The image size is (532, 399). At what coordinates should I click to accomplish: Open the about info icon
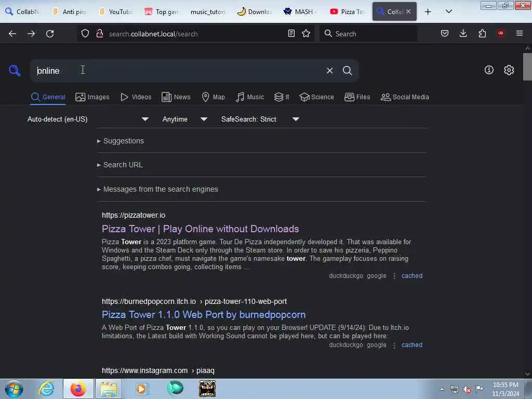(x=489, y=70)
